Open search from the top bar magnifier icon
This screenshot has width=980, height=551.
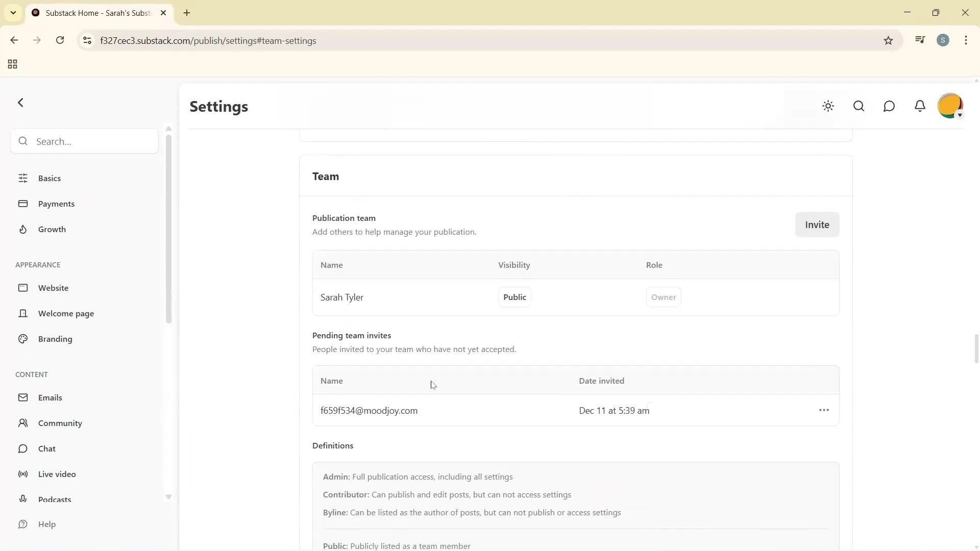click(859, 106)
